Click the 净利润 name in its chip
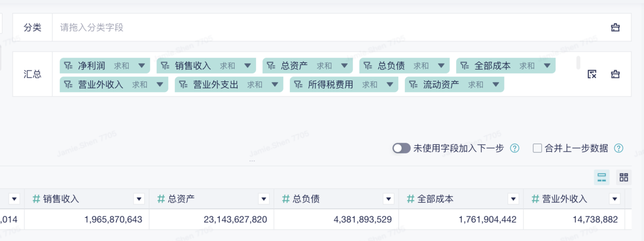Viewport: 644px width, 241px height. [x=91, y=66]
